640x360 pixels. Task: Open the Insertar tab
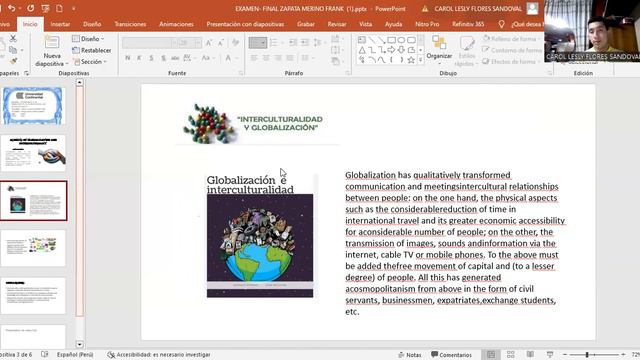pyautogui.click(x=60, y=24)
